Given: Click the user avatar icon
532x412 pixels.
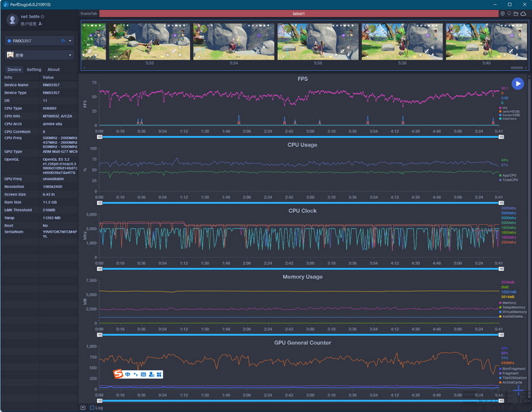Looking at the screenshot, I should [13, 20].
